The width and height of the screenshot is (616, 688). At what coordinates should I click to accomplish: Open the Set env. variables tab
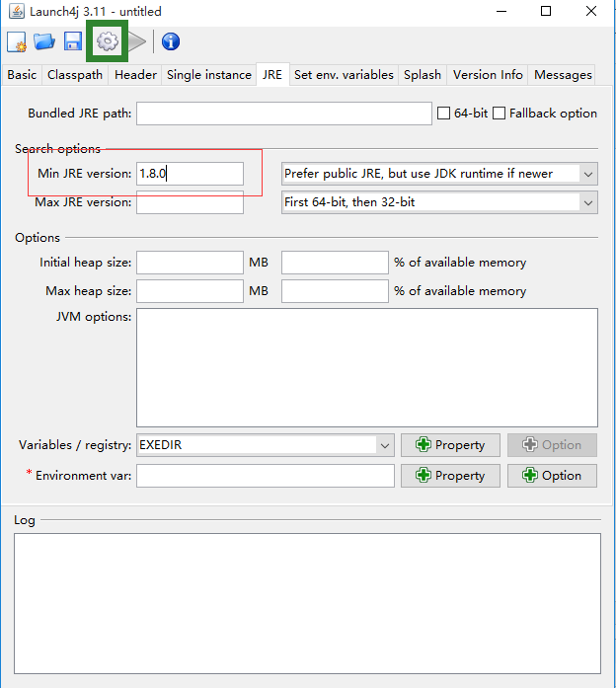point(344,75)
